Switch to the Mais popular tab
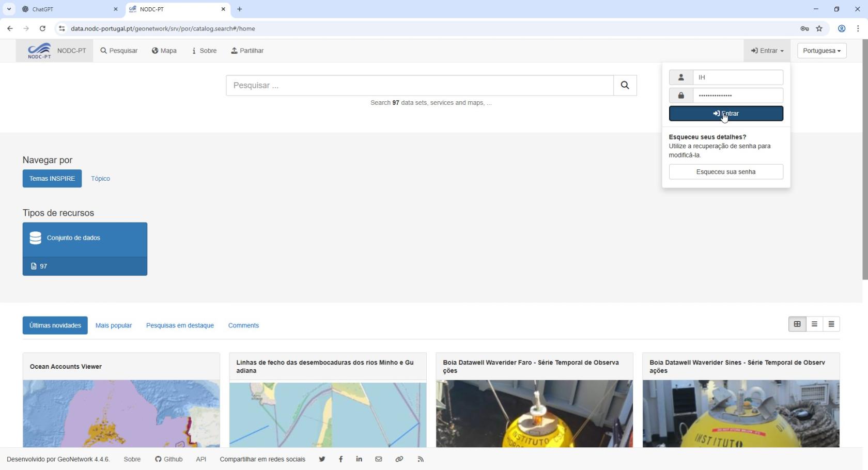The image size is (868, 470). tap(114, 325)
